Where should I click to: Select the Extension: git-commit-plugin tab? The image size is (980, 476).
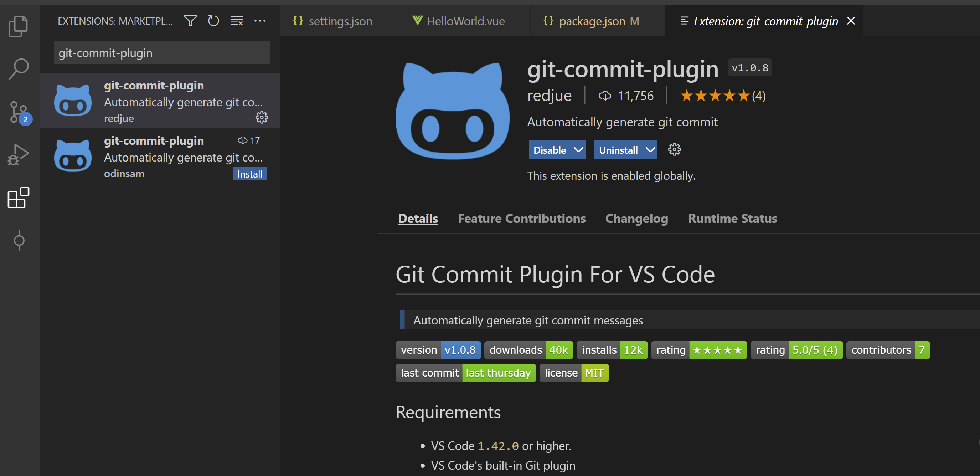point(764,21)
